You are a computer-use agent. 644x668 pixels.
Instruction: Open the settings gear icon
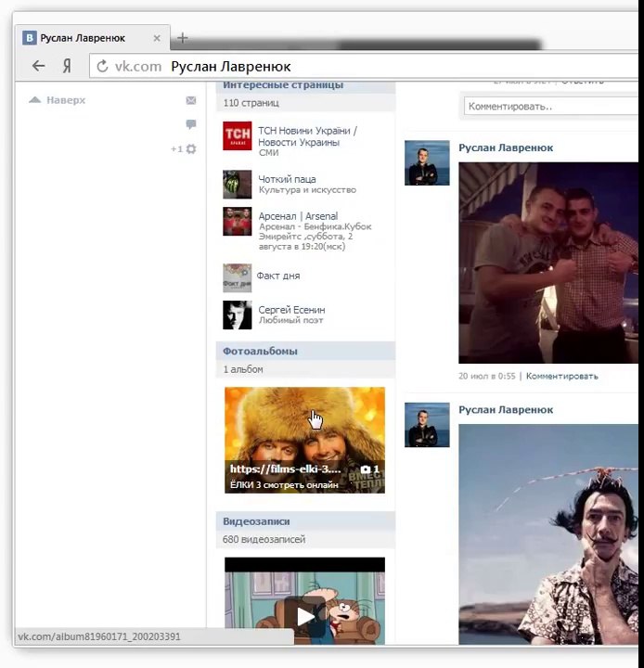191,148
